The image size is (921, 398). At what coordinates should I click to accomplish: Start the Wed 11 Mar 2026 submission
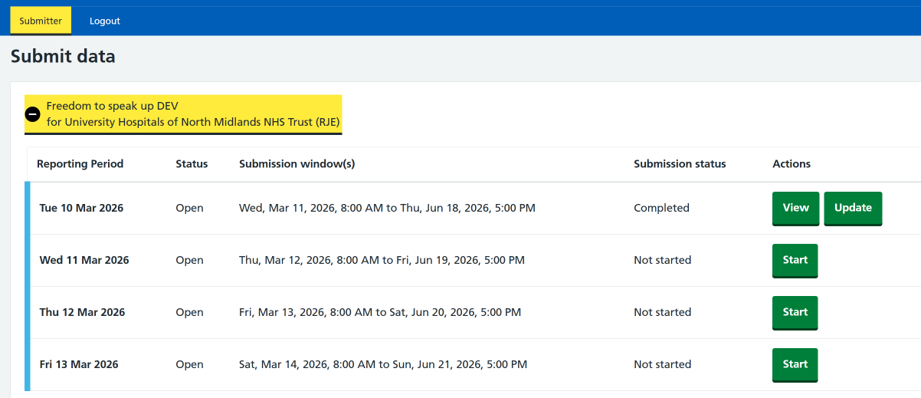[795, 260]
